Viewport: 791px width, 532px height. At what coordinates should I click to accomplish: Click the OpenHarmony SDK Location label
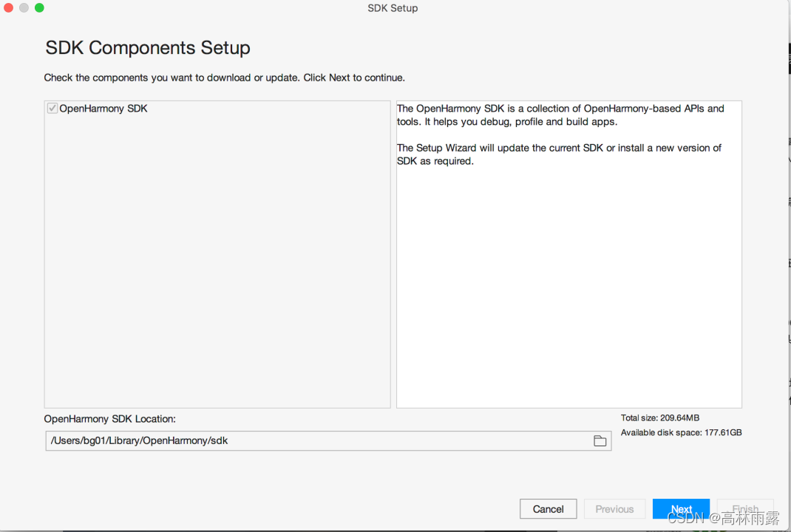(110, 419)
